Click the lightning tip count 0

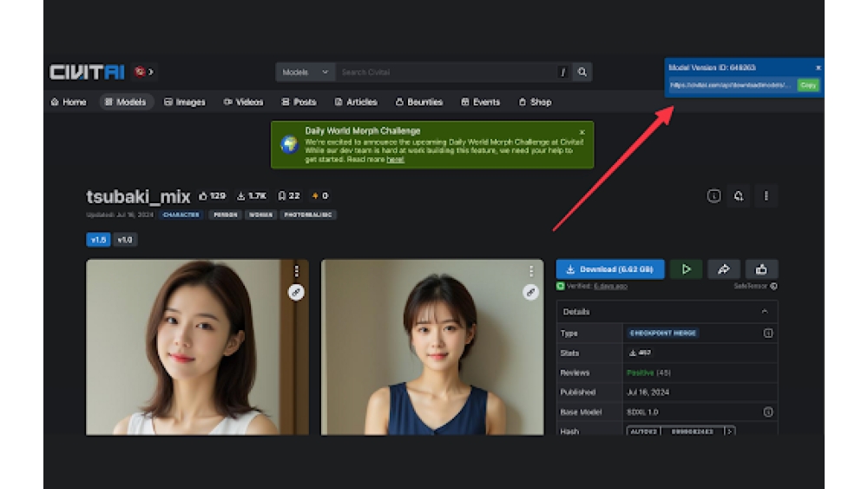tap(320, 196)
